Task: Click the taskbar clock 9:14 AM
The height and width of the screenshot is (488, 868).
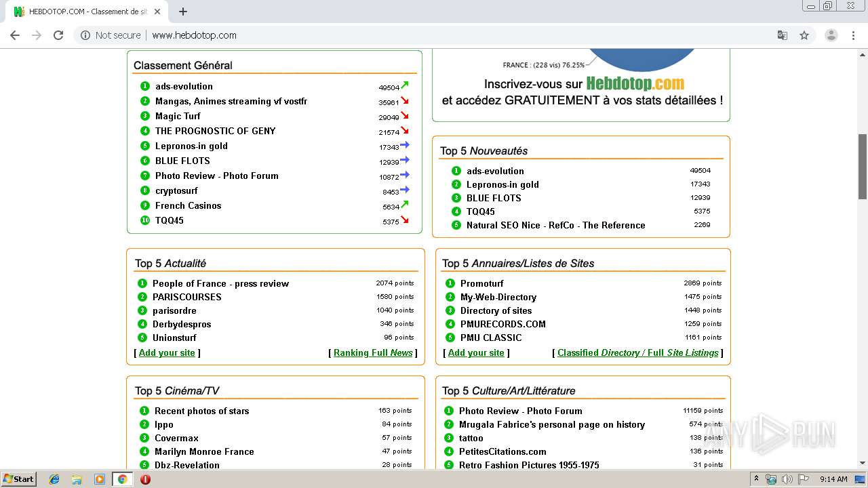Action: pos(833,479)
